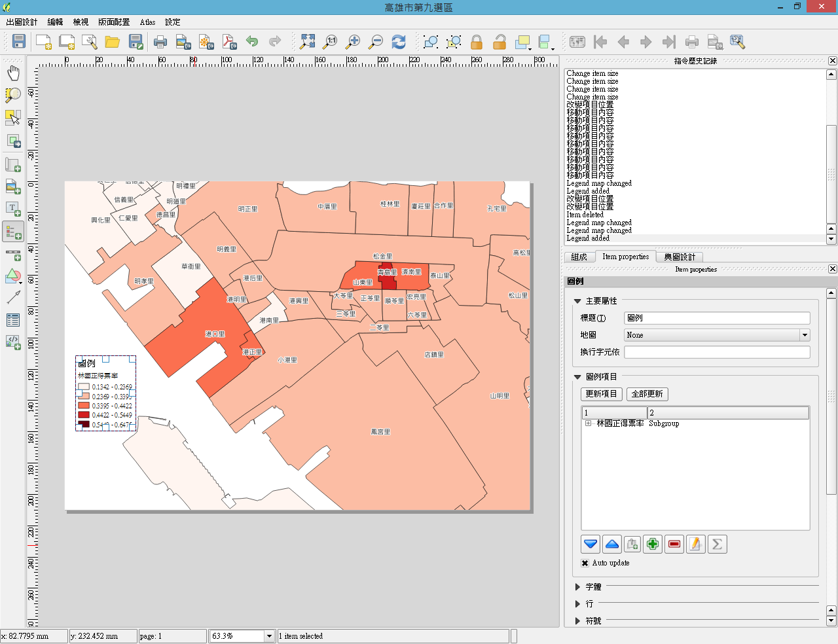Click the 更新項目 button

pos(601,394)
